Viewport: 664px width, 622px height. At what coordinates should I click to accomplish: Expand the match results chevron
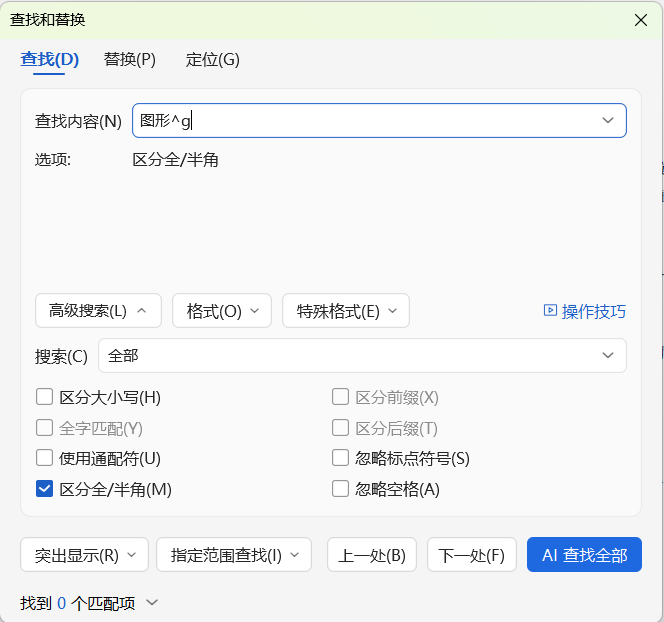pos(152,603)
